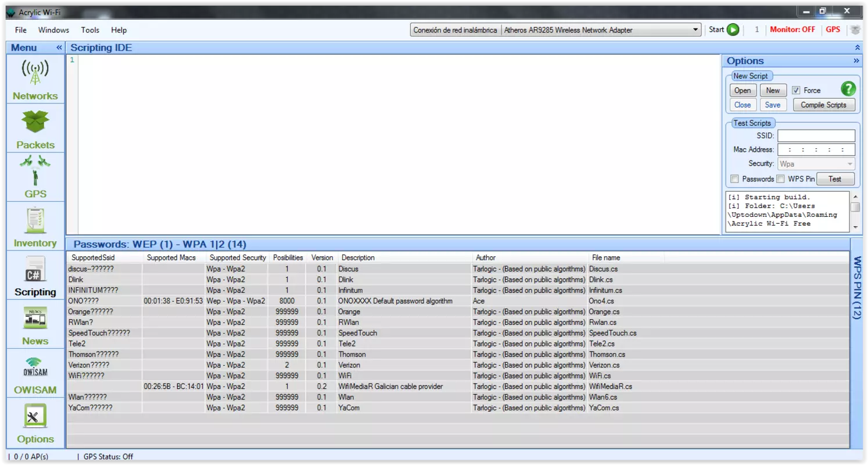Select the Dlink row SSID
The width and height of the screenshot is (868, 465).
coord(76,280)
